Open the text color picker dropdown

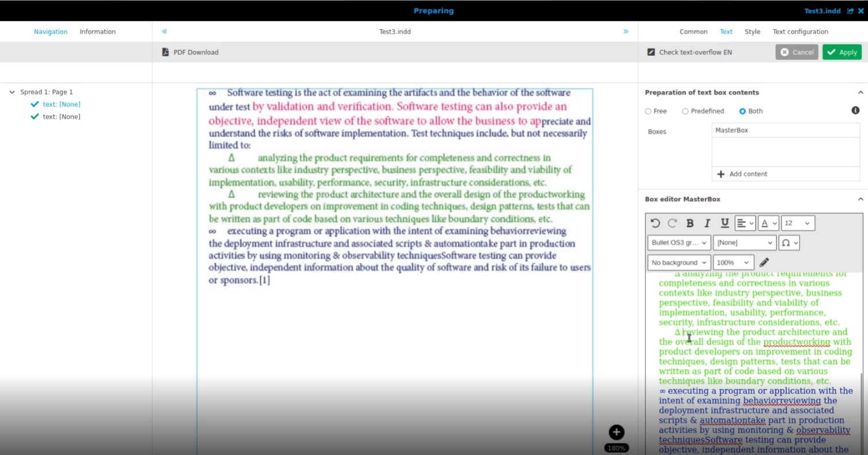click(x=768, y=223)
